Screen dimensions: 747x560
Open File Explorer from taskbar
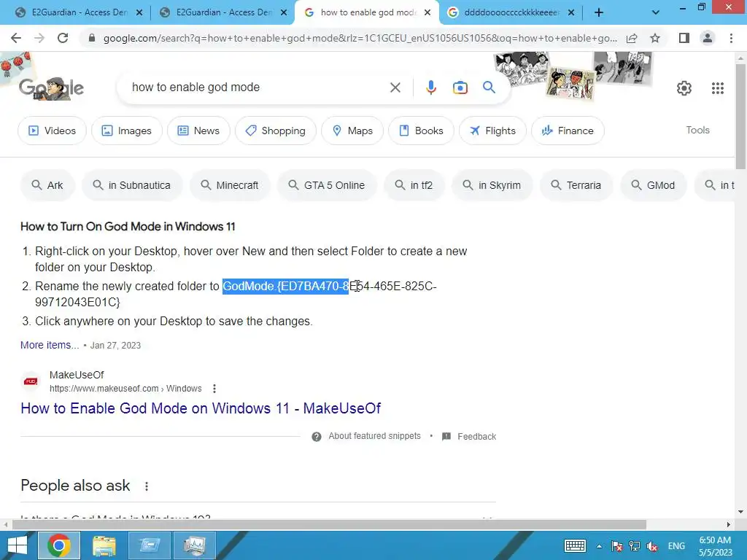coord(104,545)
